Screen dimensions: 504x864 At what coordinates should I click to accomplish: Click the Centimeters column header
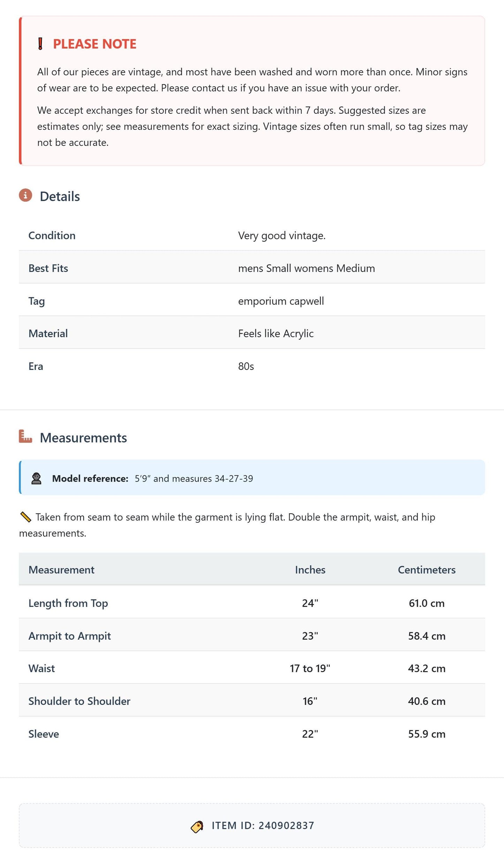click(x=427, y=570)
